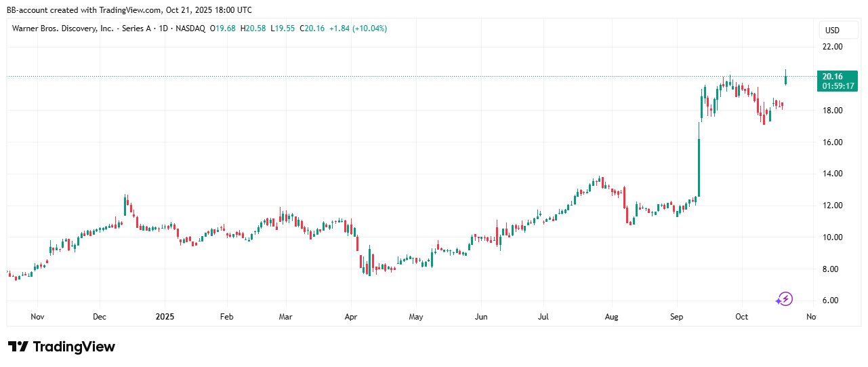The image size is (868, 367).
Task: Click the 2025 year label on time axis
Action: 165,317
